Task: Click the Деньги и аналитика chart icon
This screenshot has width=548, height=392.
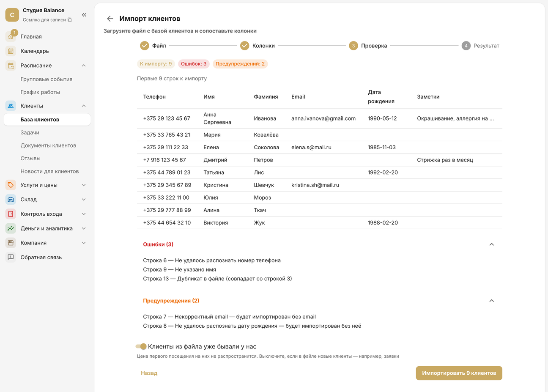Action: coord(11,228)
